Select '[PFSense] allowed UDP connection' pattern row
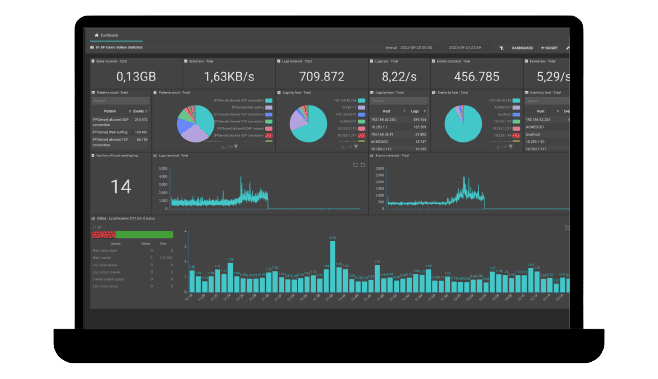The width and height of the screenshot is (658, 379). (120, 122)
